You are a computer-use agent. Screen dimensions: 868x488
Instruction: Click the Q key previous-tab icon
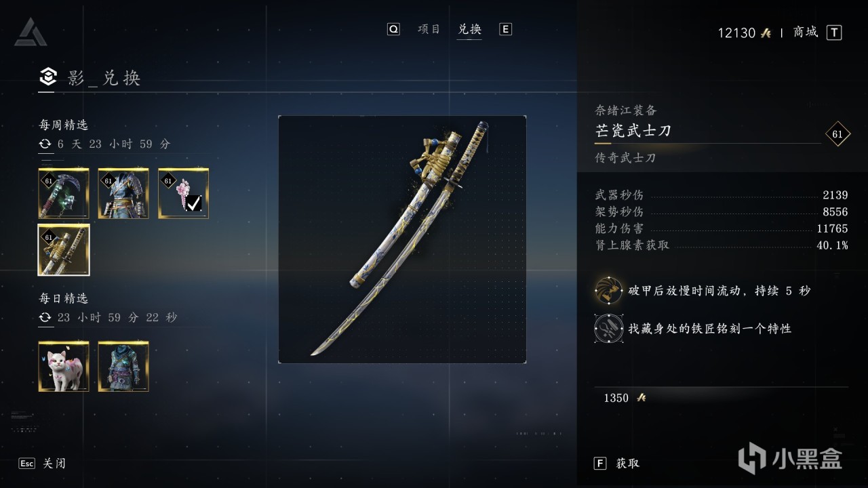pyautogui.click(x=393, y=29)
